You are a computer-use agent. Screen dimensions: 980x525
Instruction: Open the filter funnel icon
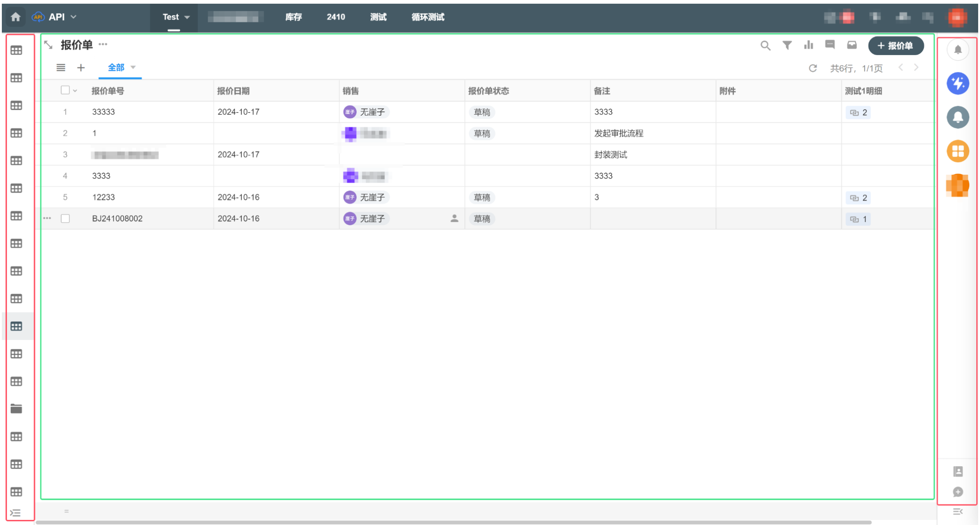pos(787,45)
